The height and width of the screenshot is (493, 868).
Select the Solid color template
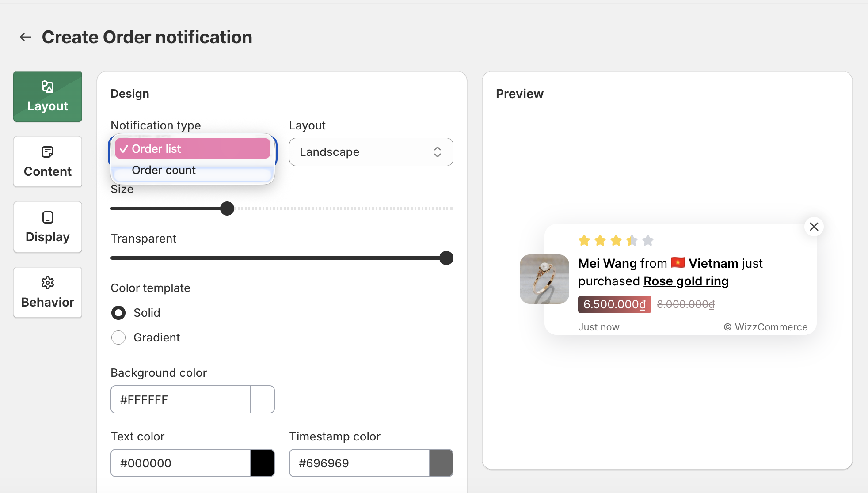(x=118, y=313)
